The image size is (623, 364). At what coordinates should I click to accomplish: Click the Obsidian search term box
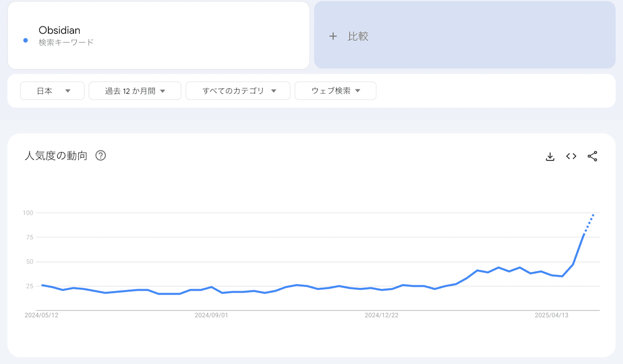point(158,35)
